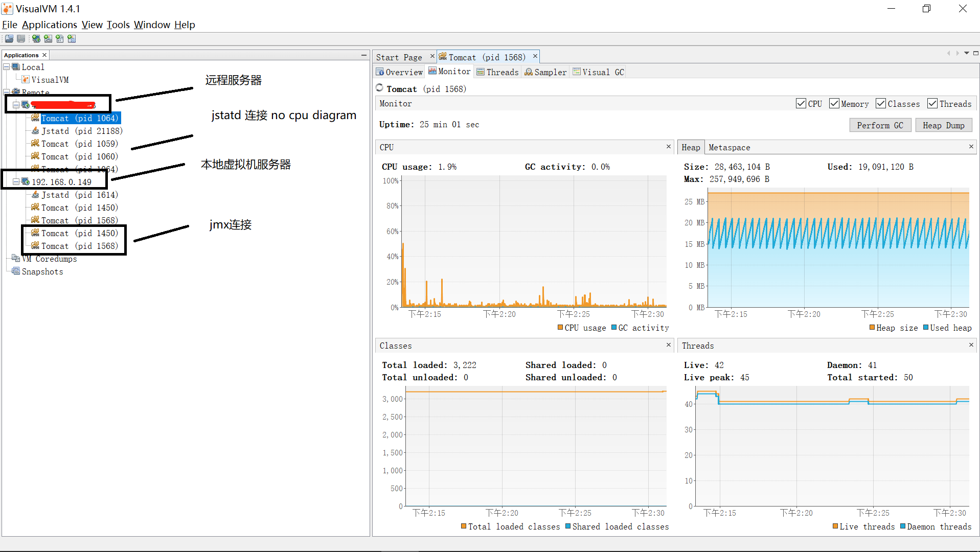
Task: Open the Sampler view for Tomcat
Action: coord(545,72)
